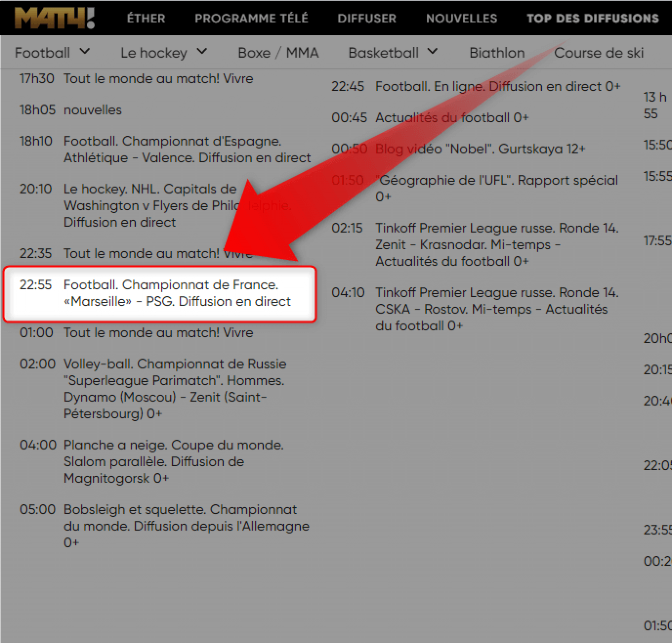
Task: Click 22:35 Tout le monde au match! entry
Action: coord(136,253)
